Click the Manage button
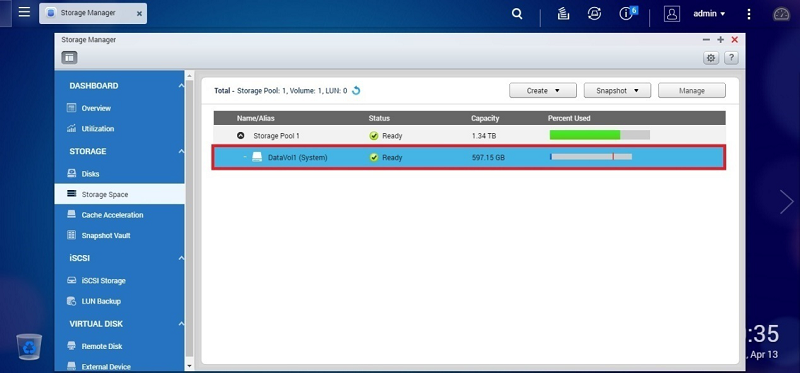The width and height of the screenshot is (800, 373). point(692,90)
